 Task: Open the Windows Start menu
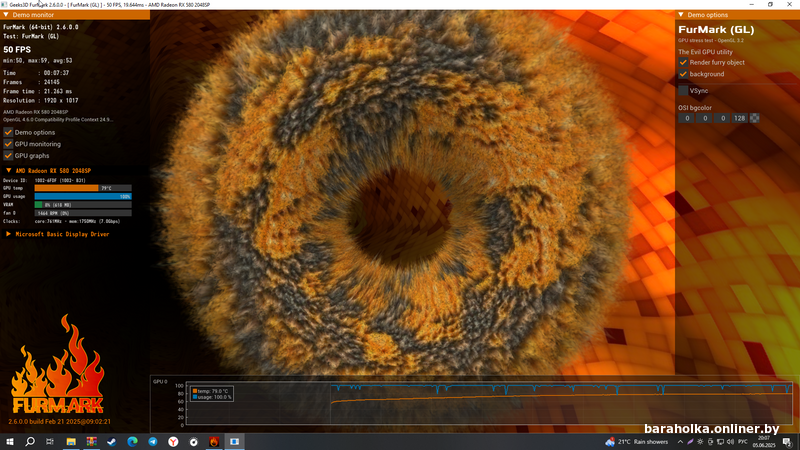point(10,441)
